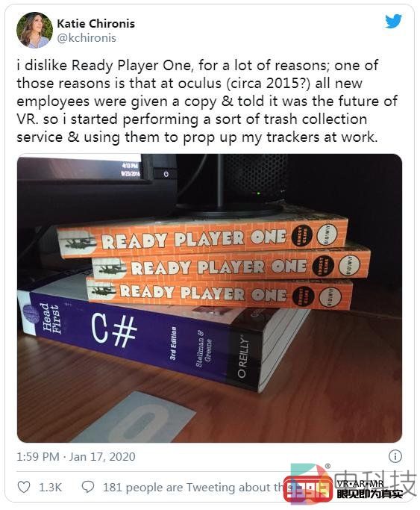Click the top Ready Player One book spine
Image resolution: width=420 pixels, height=510 pixels.
pos(203,237)
